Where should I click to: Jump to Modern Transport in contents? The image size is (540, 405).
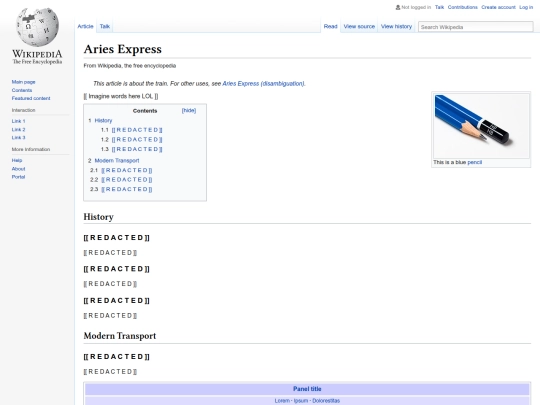[117, 160]
